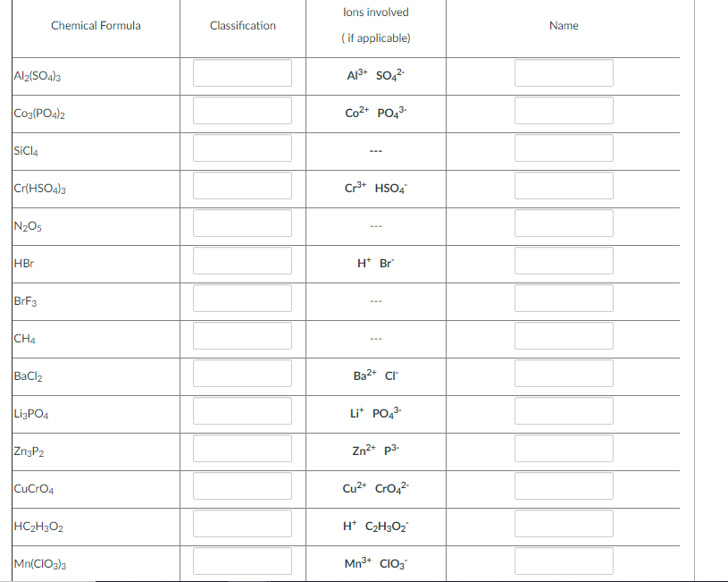
Task: Click the Classification box for Al2(SO4)3
Action: point(242,72)
